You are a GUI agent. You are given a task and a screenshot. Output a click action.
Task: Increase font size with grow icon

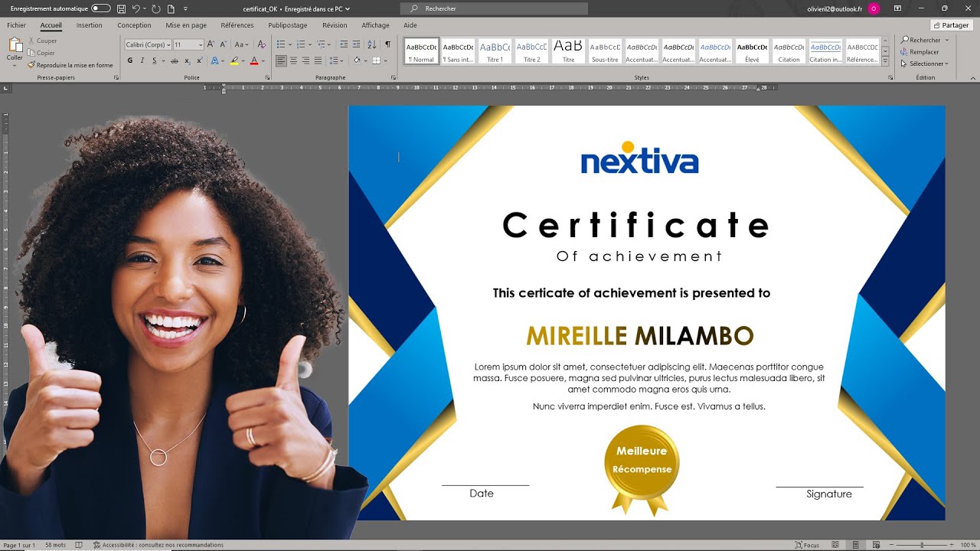(211, 44)
